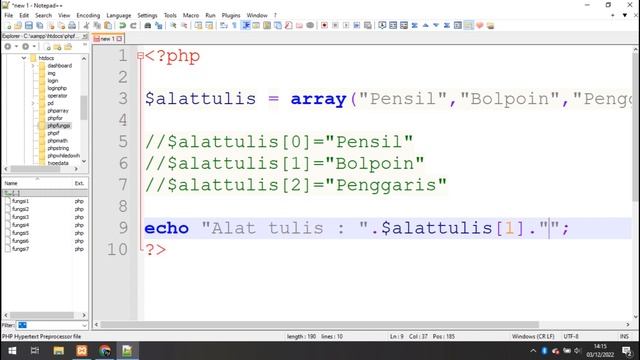Select the file fungsi7 in file list
This screenshot has height=360, width=640.
point(20,249)
